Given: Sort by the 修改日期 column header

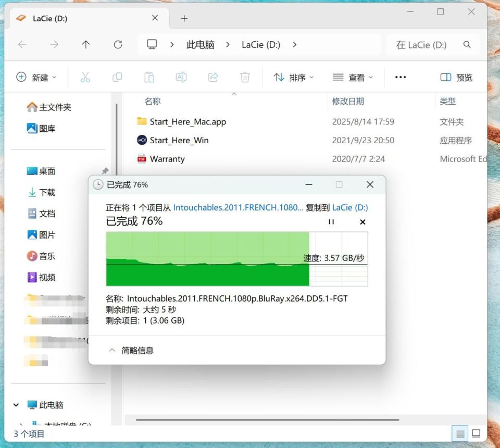Looking at the screenshot, I should tap(348, 102).
